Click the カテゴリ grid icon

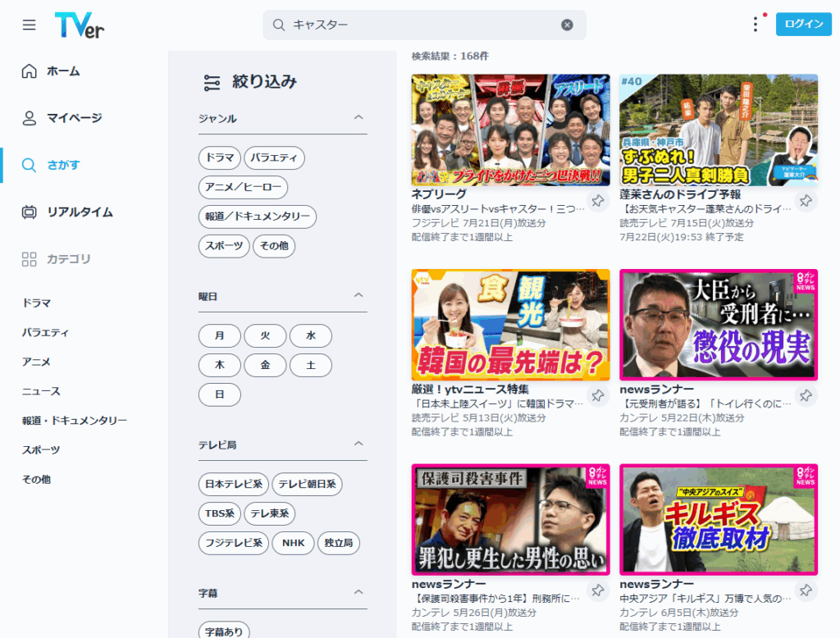coord(29,259)
